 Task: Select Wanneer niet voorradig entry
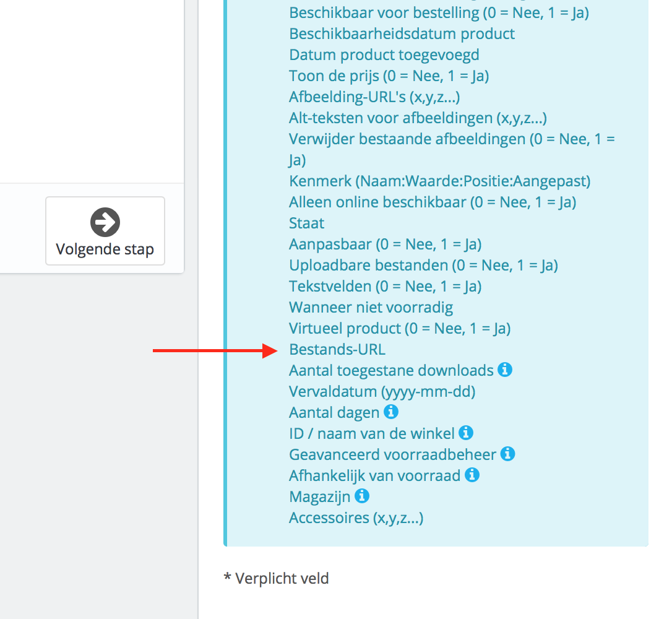point(371,307)
